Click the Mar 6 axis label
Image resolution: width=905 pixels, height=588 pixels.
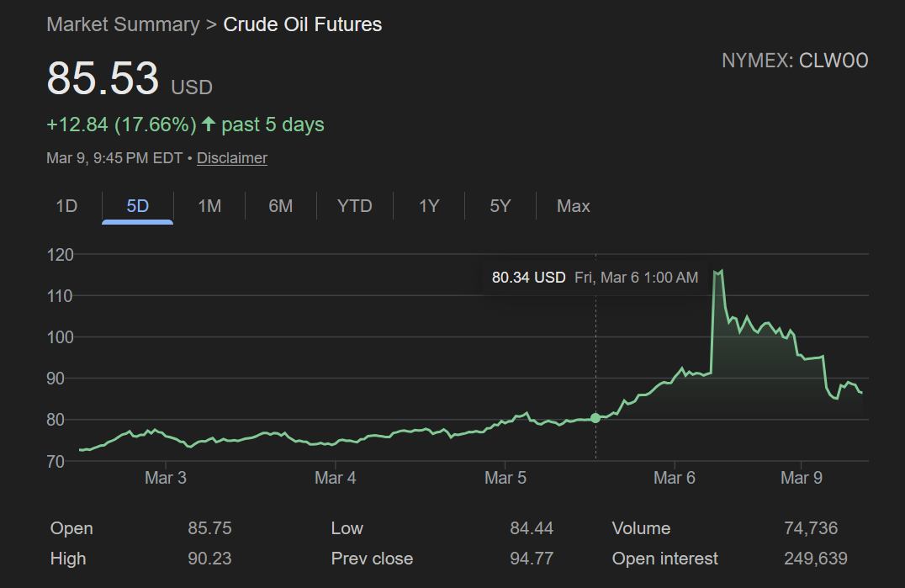675,478
